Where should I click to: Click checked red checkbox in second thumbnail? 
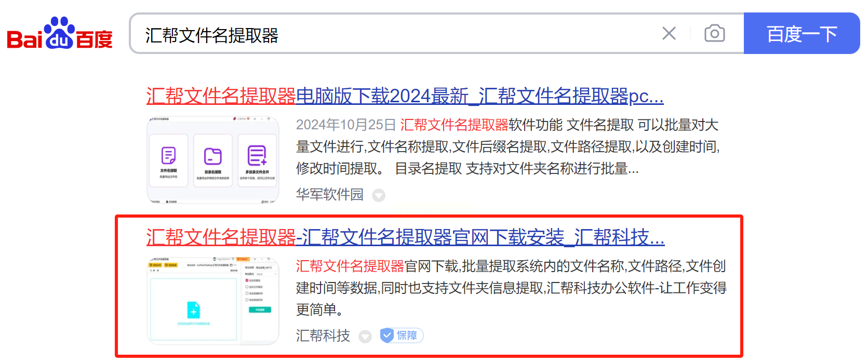coord(247,280)
